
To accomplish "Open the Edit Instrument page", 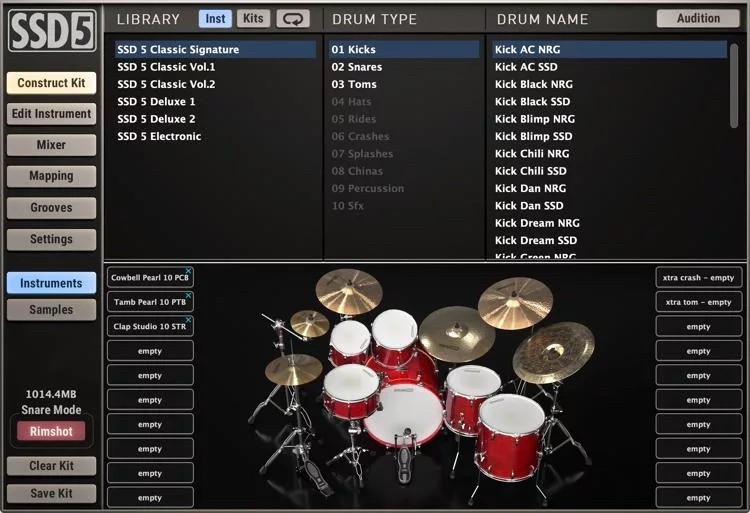I will 51,114.
